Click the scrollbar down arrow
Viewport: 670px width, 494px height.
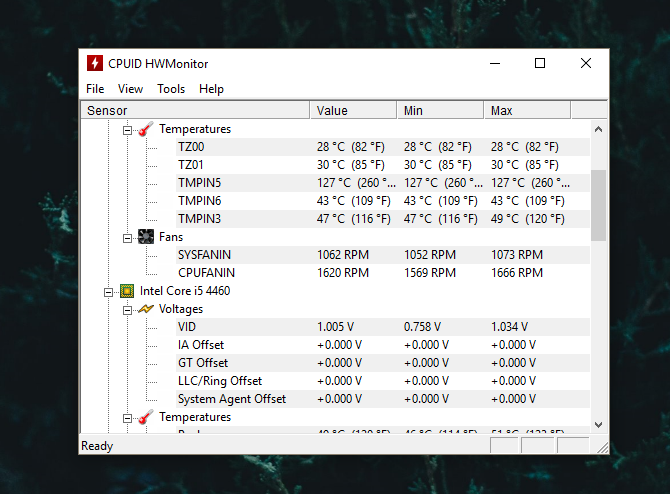598,424
